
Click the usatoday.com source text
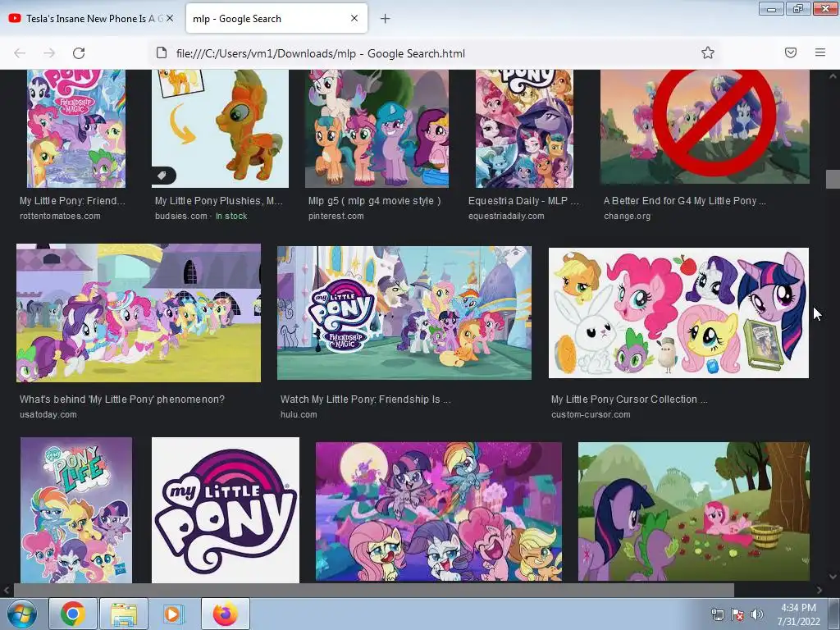(48, 414)
